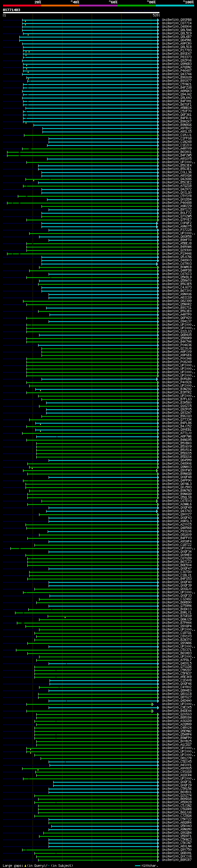Viewport: 197px width, 868px height.
Task: Click the green alignment bar for UniRef100_B6SHX1
Action: [x=83, y=152]
